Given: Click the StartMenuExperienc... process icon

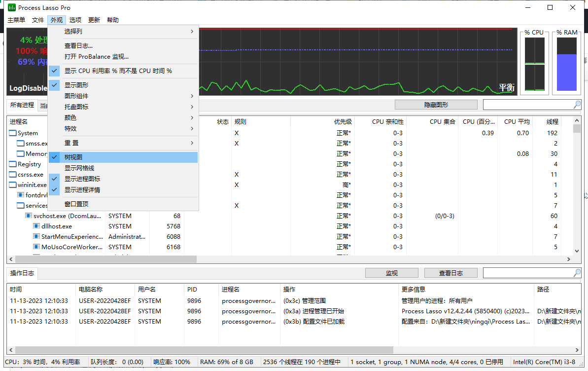Looking at the screenshot, I should pos(36,237).
